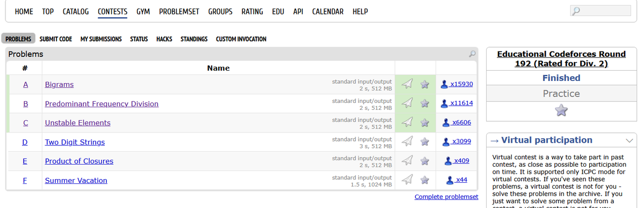
Task: Click submit plane icon for Summer Vacation
Action: [407, 180]
